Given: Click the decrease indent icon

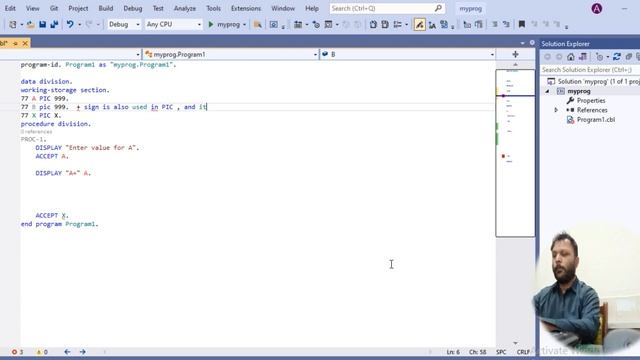Looking at the screenshot, I should 495,24.
